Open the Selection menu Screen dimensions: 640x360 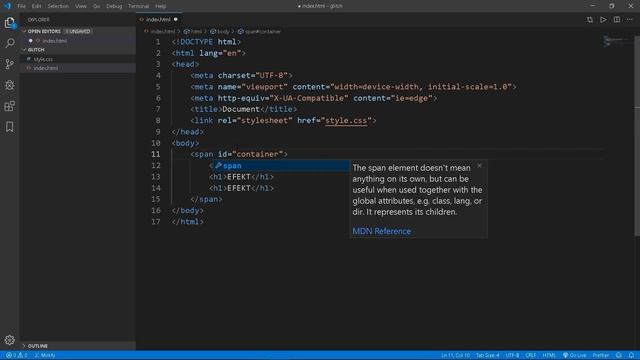click(x=58, y=6)
